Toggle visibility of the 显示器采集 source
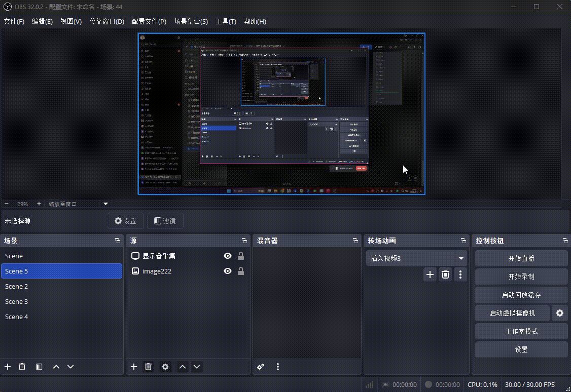571x392 pixels. pyautogui.click(x=227, y=256)
